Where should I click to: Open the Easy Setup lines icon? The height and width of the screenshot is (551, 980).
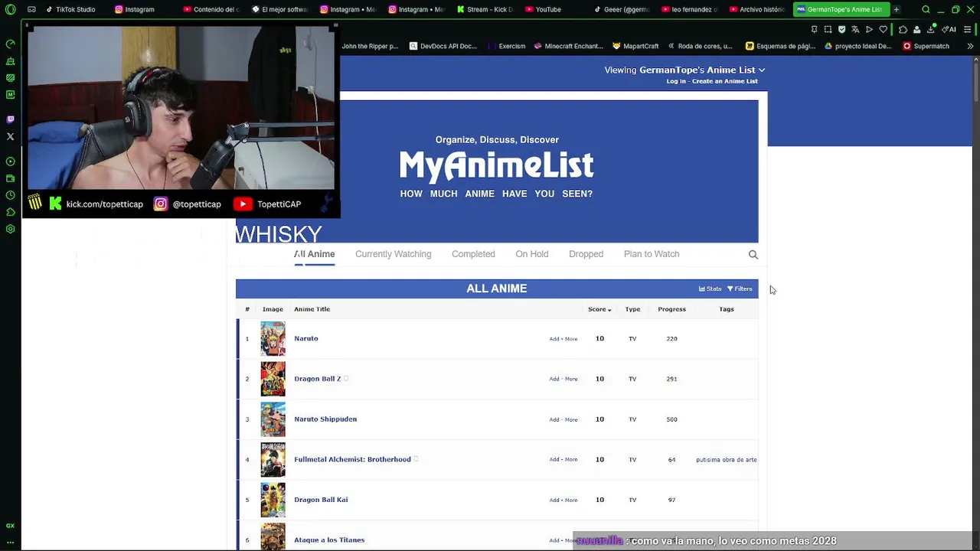pyautogui.click(x=967, y=29)
